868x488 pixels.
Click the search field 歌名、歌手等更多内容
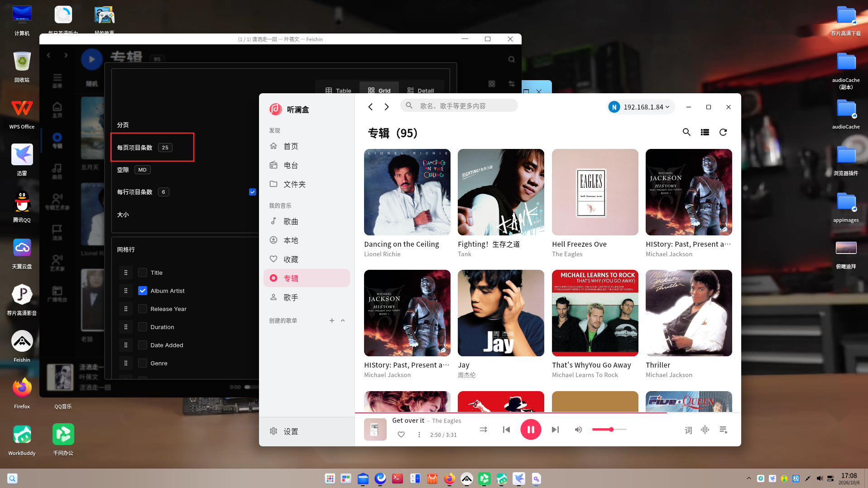point(459,106)
